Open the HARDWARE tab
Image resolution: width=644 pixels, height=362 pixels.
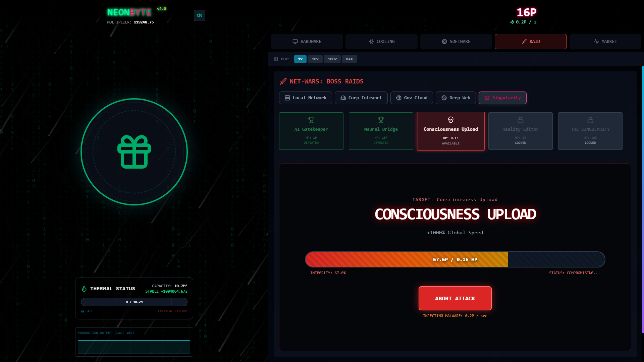tap(307, 42)
